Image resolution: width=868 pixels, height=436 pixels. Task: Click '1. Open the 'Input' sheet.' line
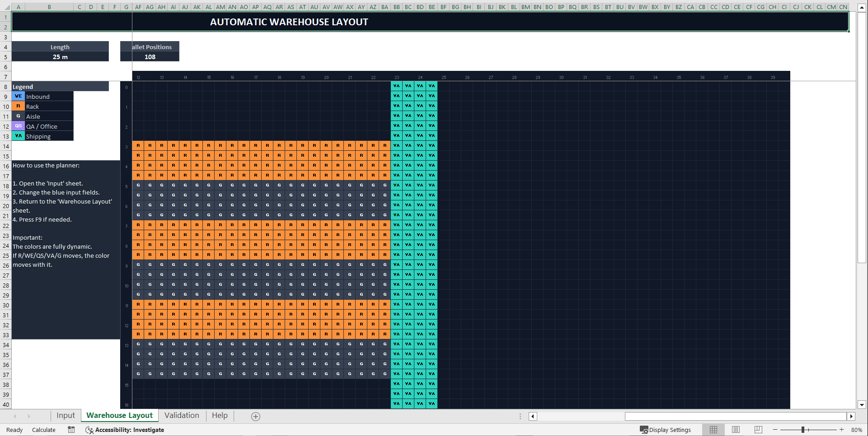point(48,183)
